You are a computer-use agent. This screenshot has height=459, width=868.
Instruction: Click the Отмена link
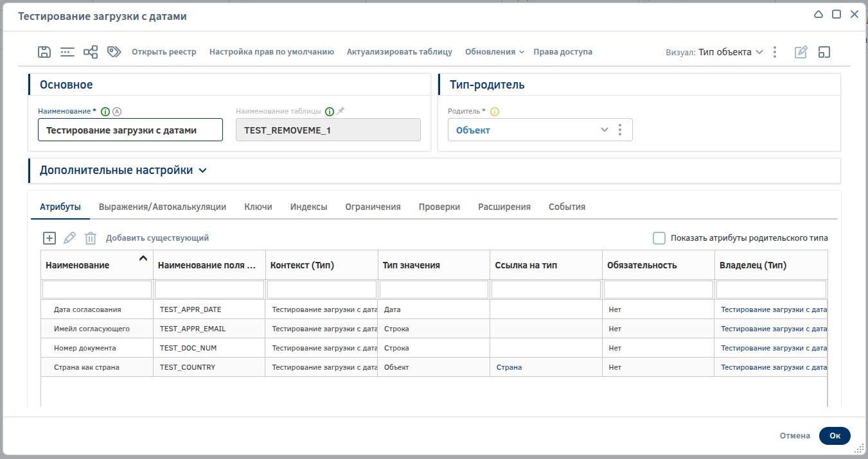tap(795, 435)
